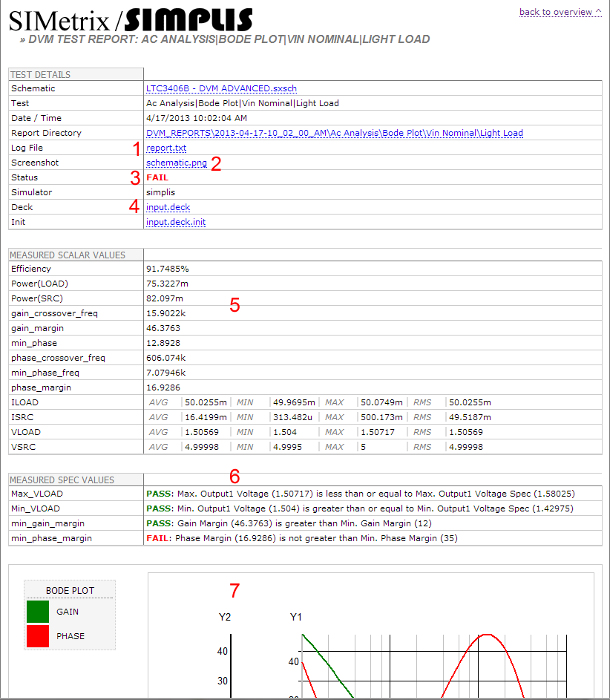Open the input.deck.init file link

[176, 222]
